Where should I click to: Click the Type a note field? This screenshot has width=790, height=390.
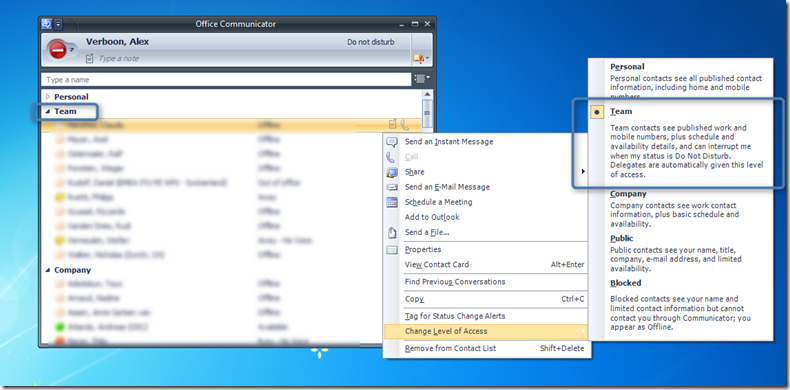point(119,58)
